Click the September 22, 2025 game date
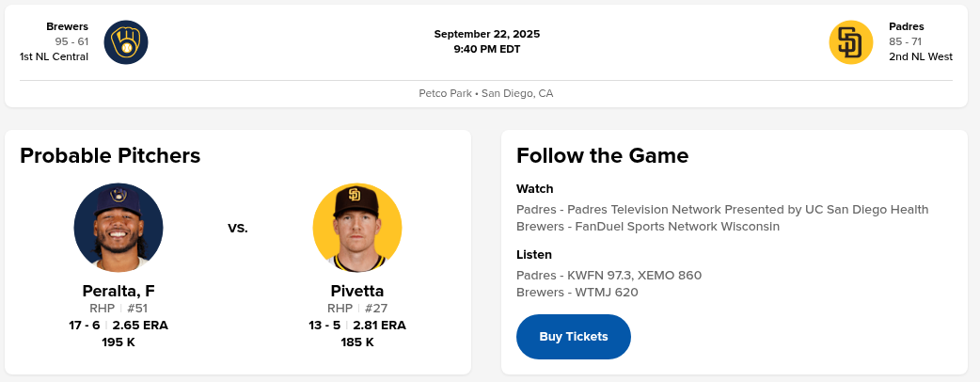The height and width of the screenshot is (382, 980). point(487,34)
